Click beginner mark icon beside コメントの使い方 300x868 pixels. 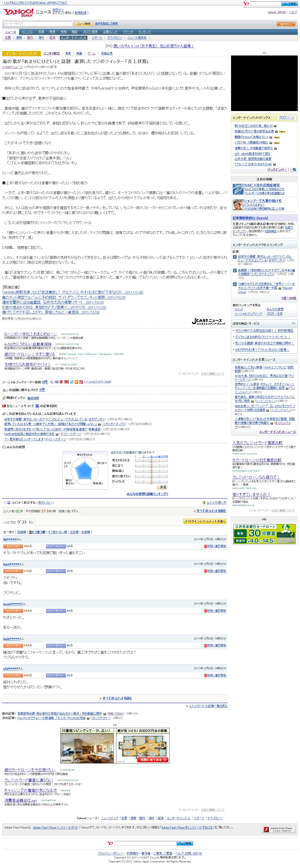coord(204,503)
